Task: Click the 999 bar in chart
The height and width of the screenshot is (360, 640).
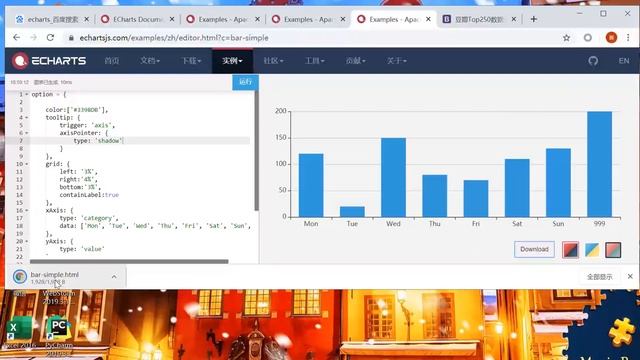Action: pyautogui.click(x=599, y=164)
